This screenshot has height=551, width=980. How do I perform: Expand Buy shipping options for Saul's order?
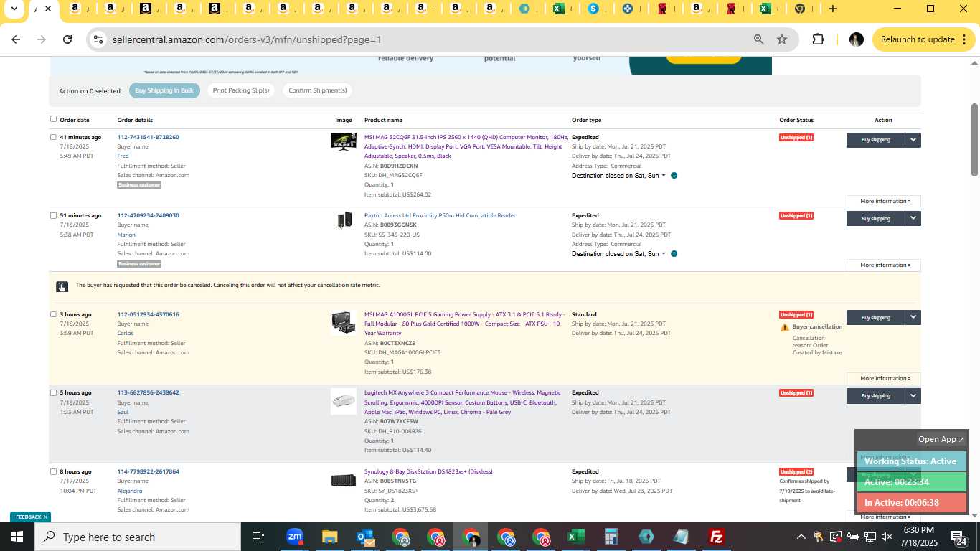click(x=913, y=395)
